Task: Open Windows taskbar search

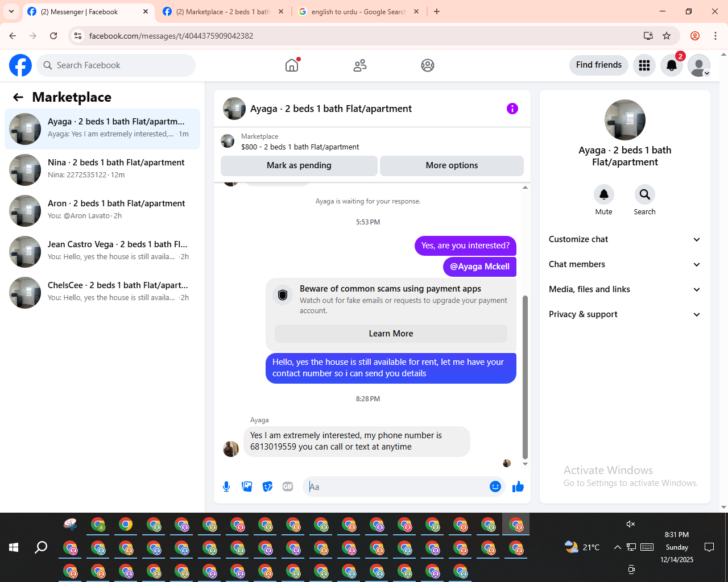Action: pyautogui.click(x=41, y=547)
